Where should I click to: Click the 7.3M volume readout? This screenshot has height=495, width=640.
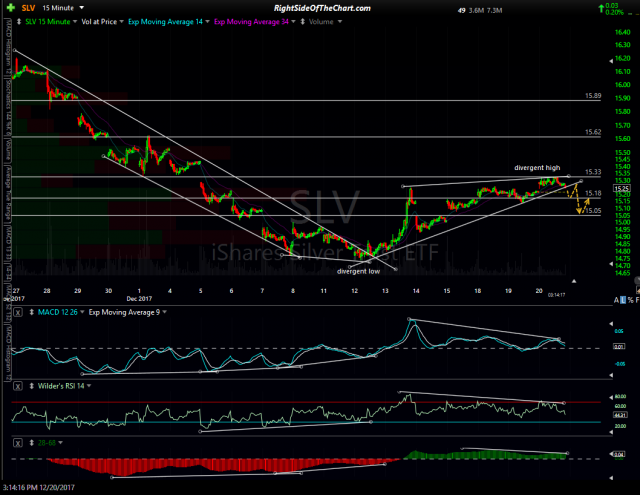point(494,11)
